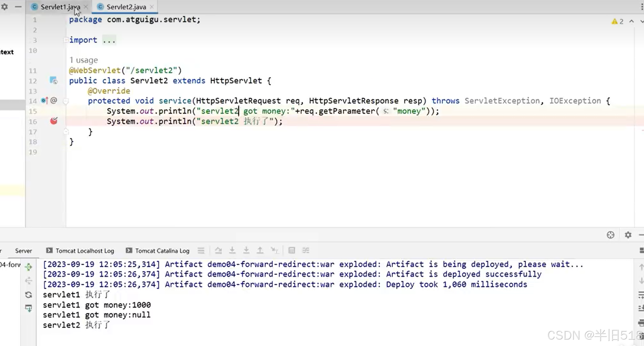644x346 pixels.
Task: Open the Server tab in the run panel
Action: point(24,251)
